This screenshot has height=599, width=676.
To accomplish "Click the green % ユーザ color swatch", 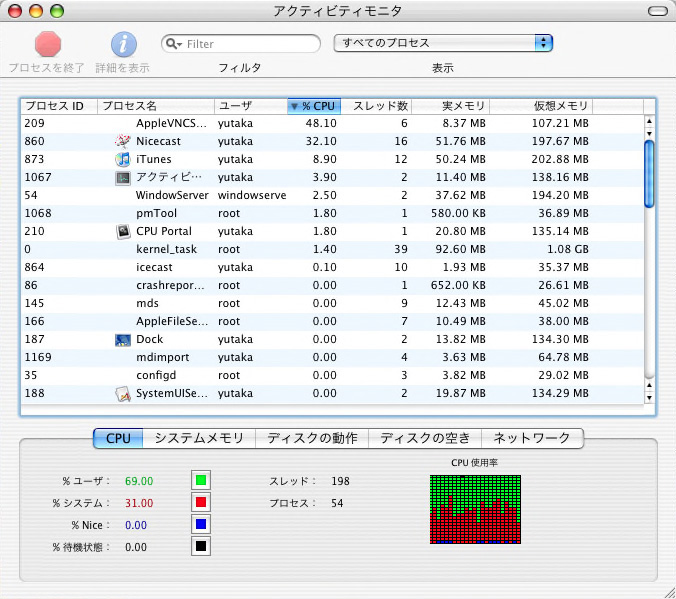I will (201, 481).
